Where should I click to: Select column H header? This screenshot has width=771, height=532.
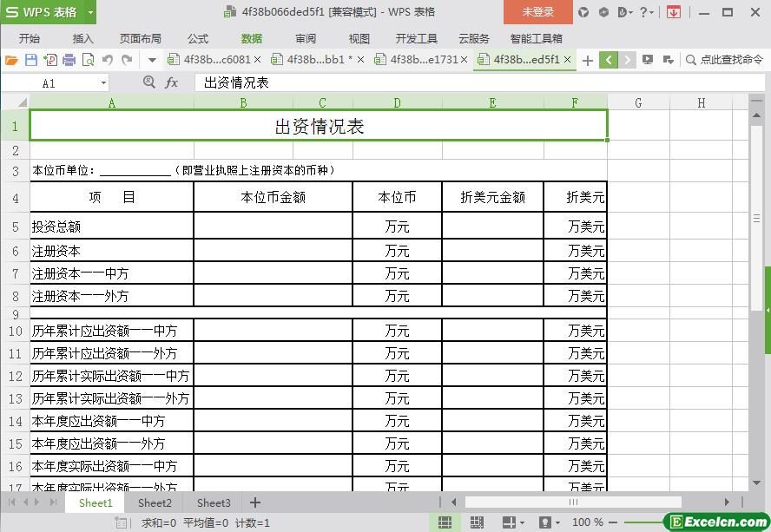[702, 102]
